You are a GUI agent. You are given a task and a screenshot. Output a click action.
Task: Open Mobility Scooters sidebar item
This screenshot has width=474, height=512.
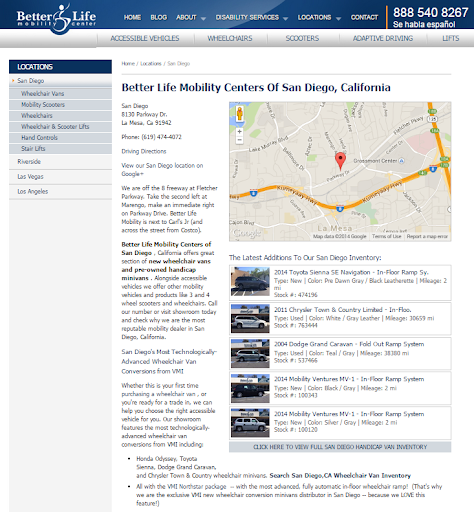[60, 105]
